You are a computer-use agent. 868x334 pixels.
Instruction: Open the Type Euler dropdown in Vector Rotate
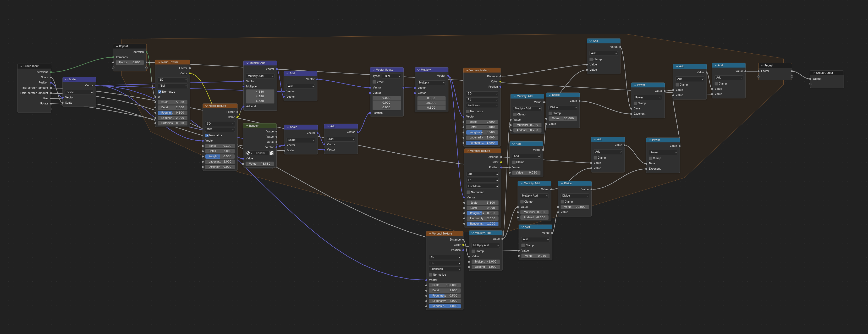click(x=392, y=76)
